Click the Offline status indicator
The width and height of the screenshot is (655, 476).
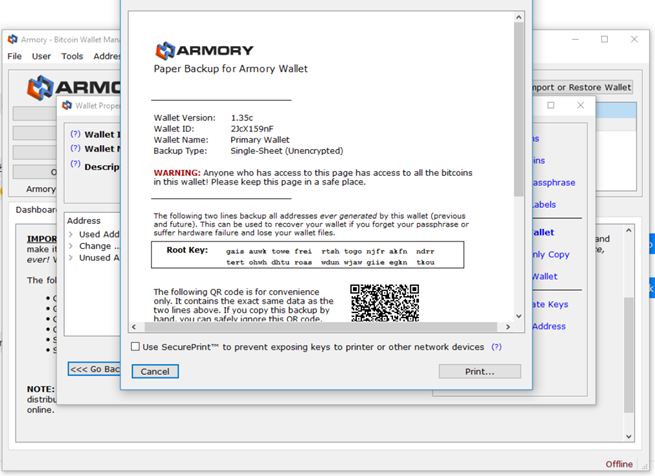click(x=619, y=464)
